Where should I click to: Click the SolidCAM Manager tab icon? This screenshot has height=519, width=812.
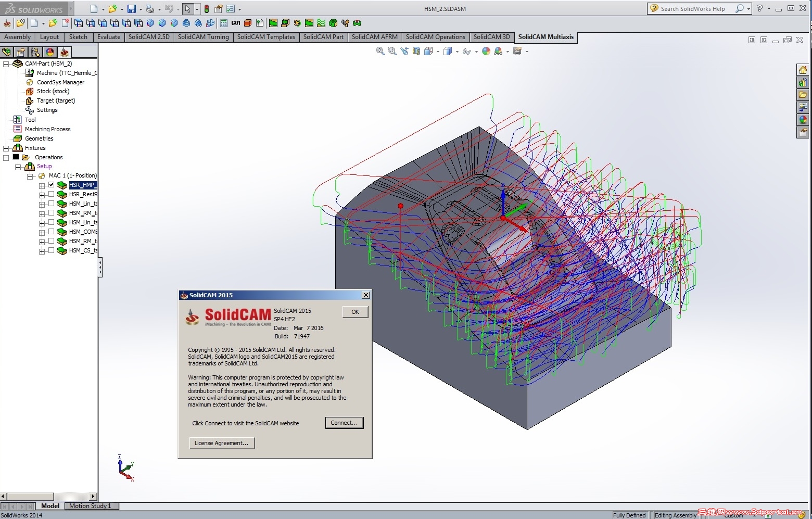coord(64,52)
